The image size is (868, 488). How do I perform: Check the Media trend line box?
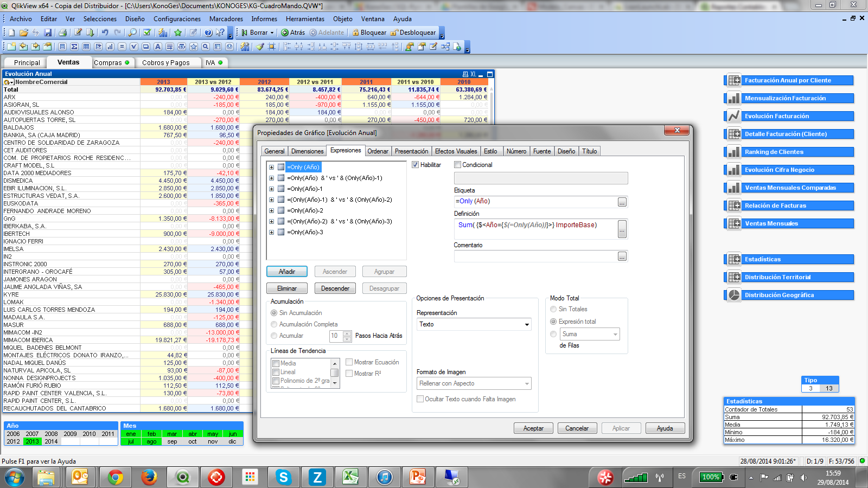coord(276,363)
